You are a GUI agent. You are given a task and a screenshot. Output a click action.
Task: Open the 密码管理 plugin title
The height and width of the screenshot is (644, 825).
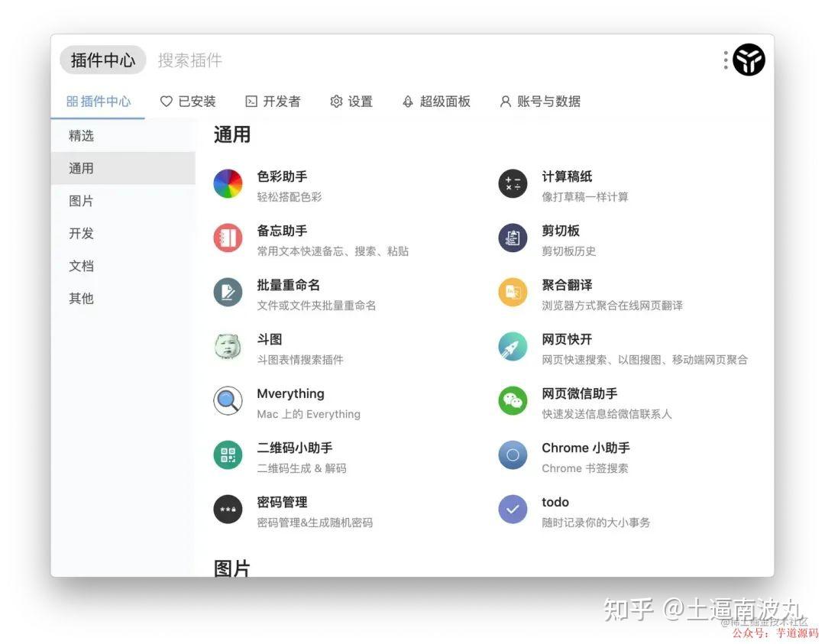[282, 502]
